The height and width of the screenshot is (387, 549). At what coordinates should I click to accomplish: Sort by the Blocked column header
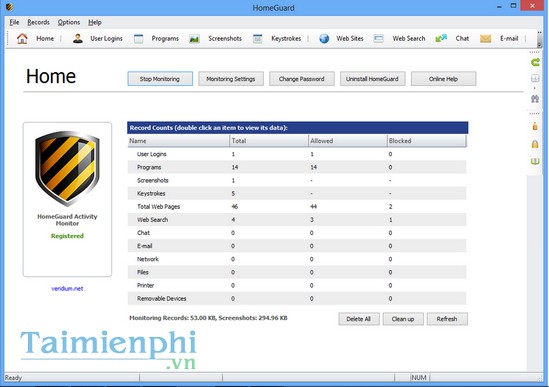(427, 141)
